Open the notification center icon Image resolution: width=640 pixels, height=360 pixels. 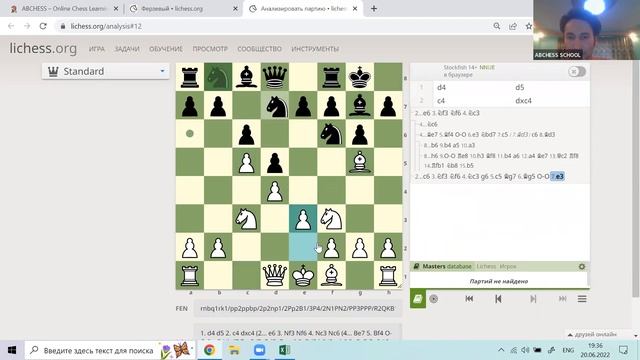pyautogui.click(x=623, y=350)
